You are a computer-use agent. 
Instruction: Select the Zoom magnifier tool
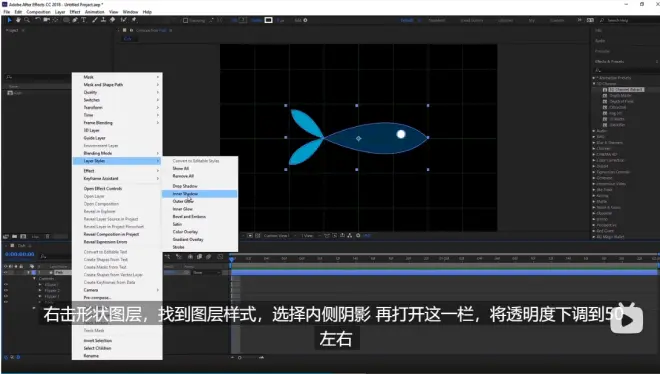coord(27,20)
